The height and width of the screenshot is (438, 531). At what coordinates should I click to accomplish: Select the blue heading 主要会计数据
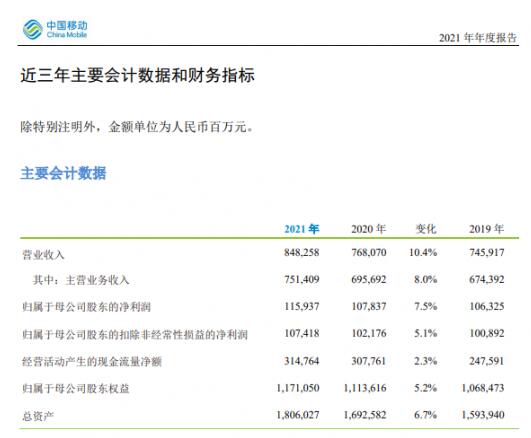click(x=63, y=173)
